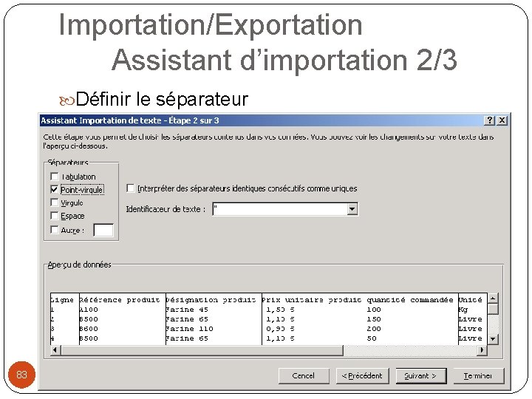Enable the Espace separator checkbox
The image size is (532, 399).
[54, 216]
